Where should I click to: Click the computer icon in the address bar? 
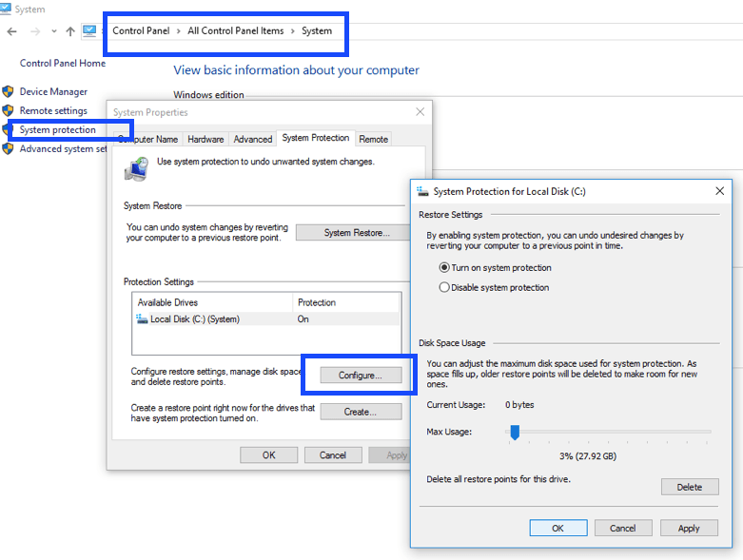(89, 31)
